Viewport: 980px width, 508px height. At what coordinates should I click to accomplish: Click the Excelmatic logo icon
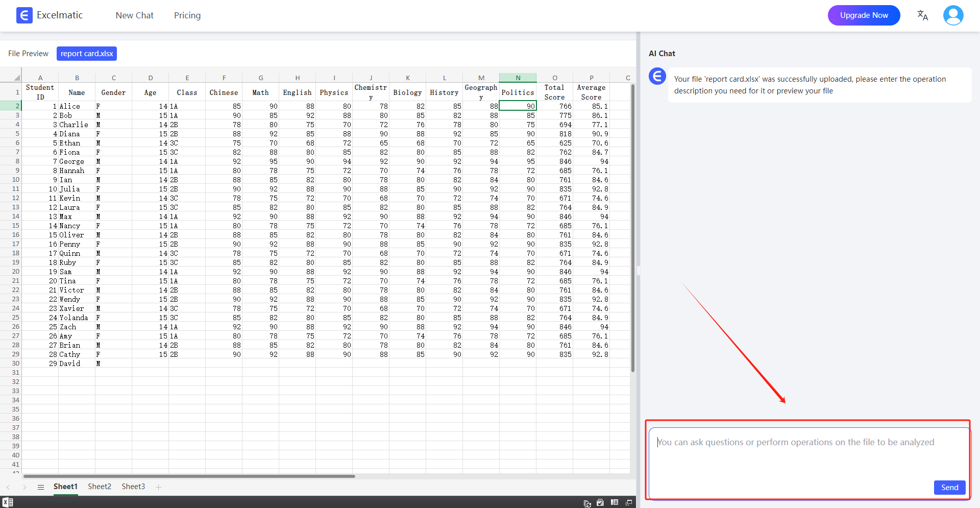click(24, 15)
